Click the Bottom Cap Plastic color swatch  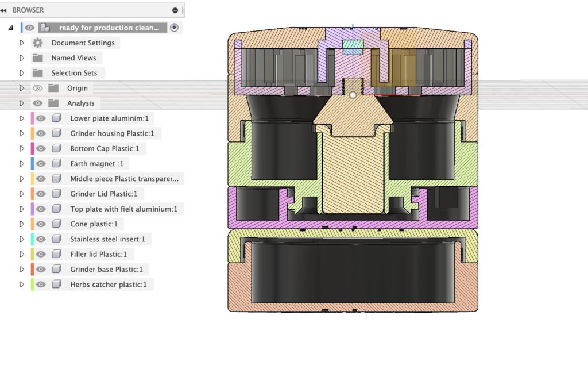(32, 149)
